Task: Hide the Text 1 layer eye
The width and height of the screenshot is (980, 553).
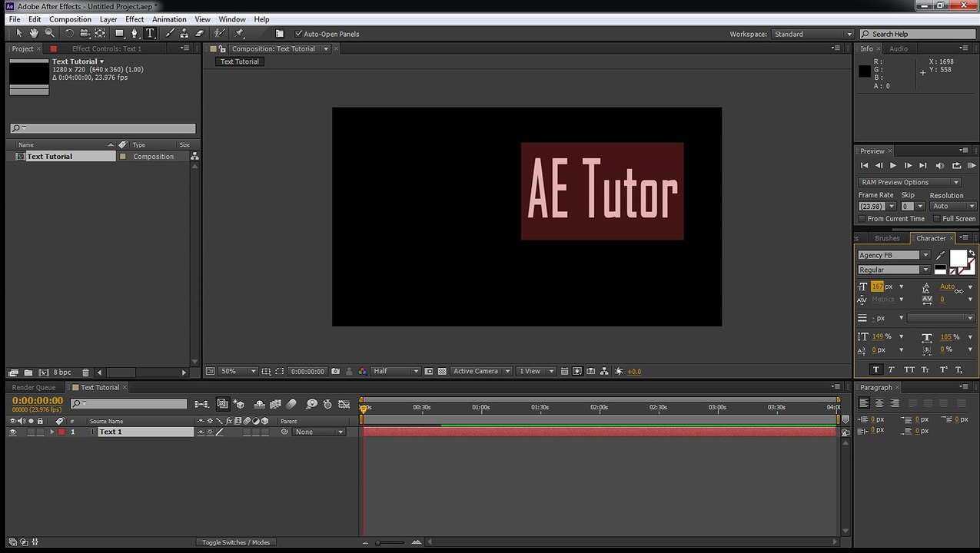Action: click(12, 432)
